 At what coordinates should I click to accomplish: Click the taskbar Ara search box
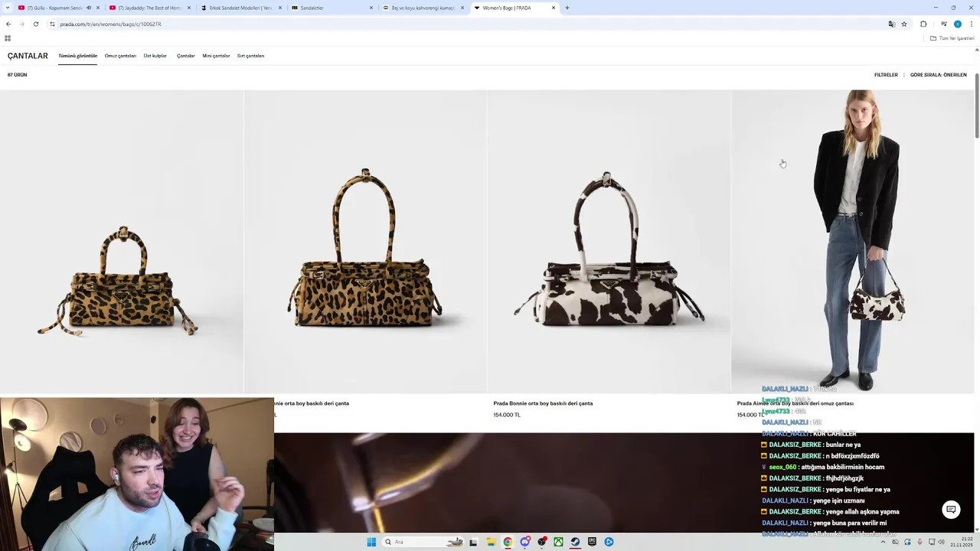423,542
